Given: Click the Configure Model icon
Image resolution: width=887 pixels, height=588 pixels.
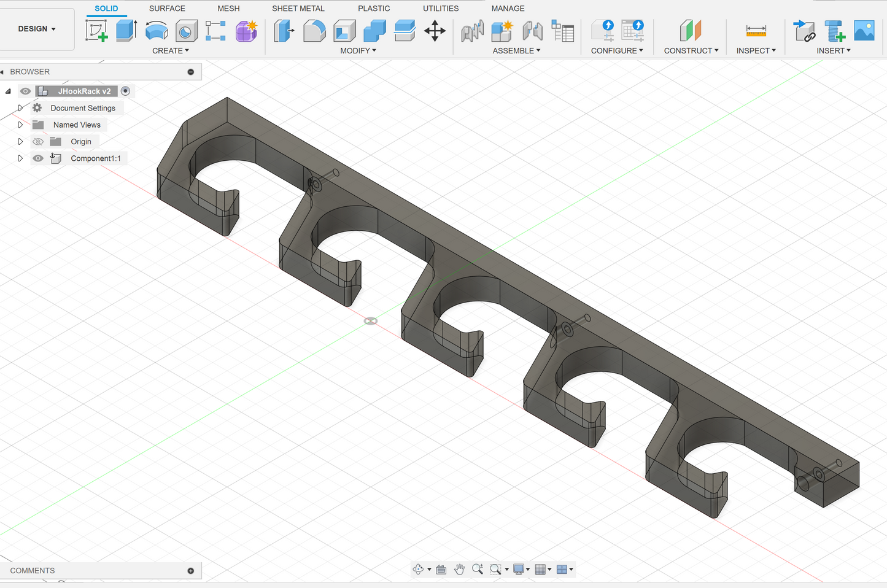Looking at the screenshot, I should point(603,31).
